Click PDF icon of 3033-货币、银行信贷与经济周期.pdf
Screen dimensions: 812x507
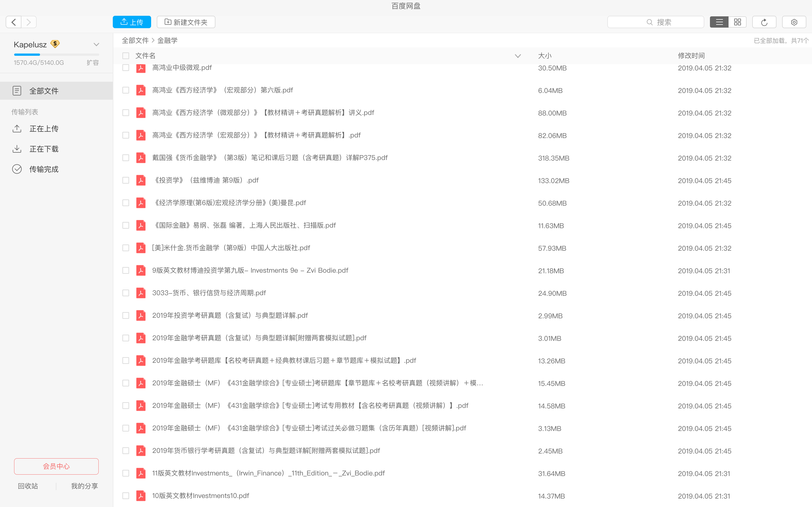[x=141, y=293]
